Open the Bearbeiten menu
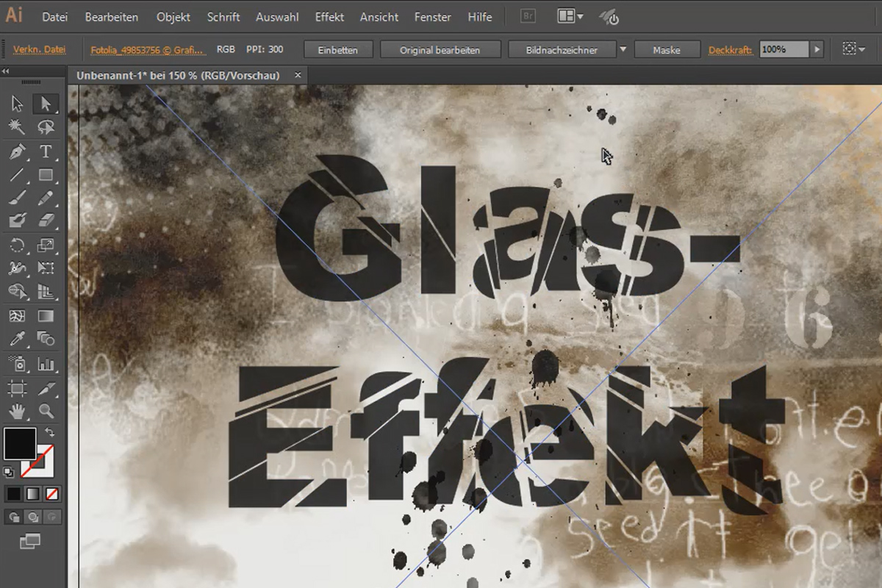Viewport: 882px width, 588px height. pos(111,17)
